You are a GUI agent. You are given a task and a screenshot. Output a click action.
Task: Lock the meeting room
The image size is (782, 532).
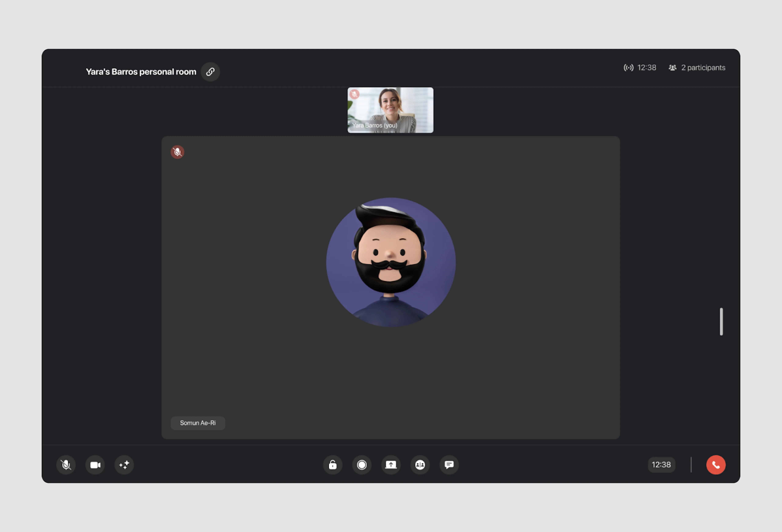tap(333, 465)
